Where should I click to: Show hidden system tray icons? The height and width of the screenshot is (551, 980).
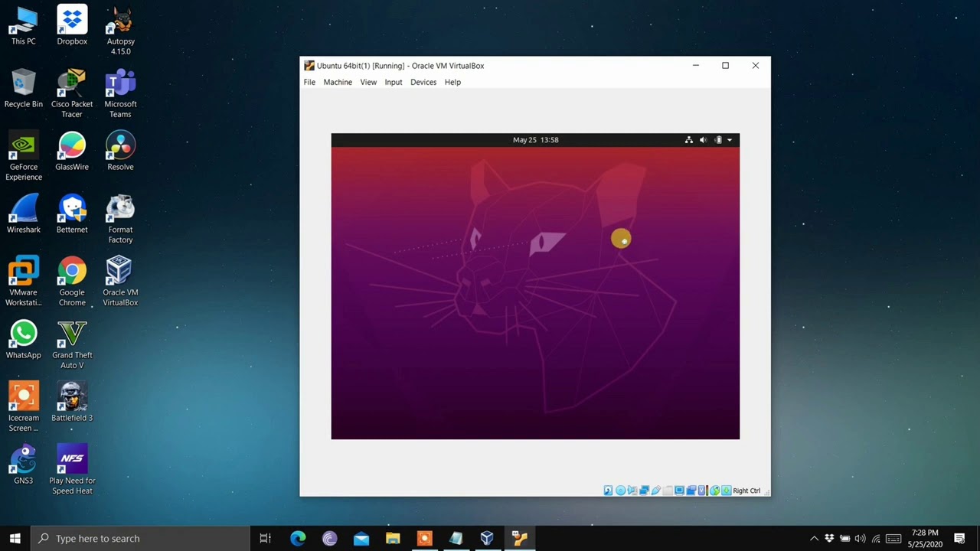814,538
